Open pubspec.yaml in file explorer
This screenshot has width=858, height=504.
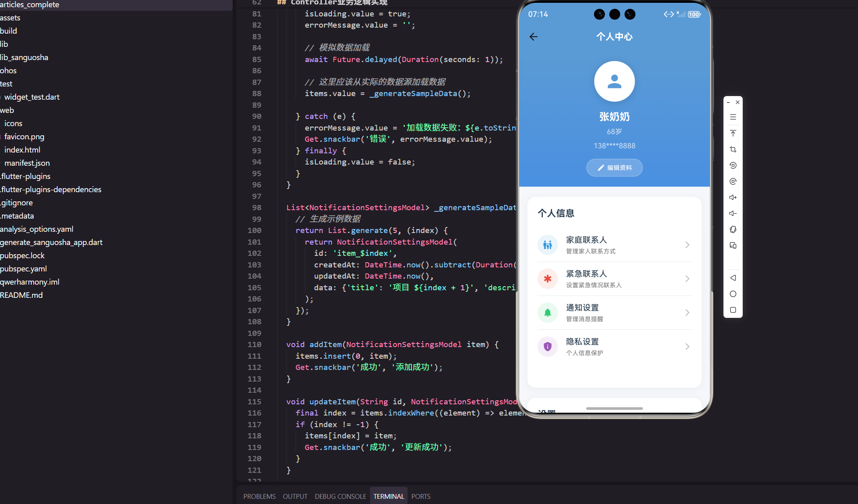tap(23, 269)
